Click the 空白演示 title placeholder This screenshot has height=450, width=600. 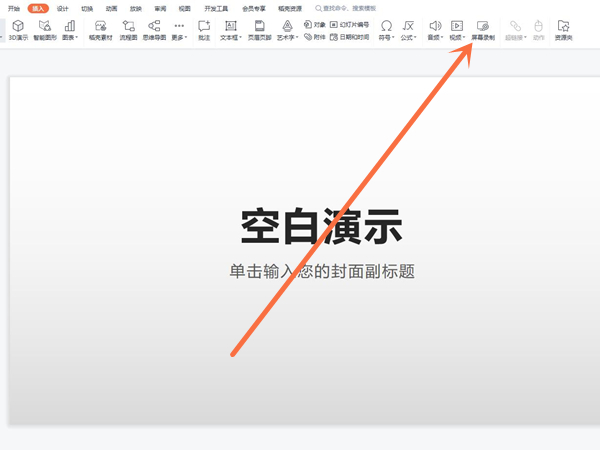321,228
